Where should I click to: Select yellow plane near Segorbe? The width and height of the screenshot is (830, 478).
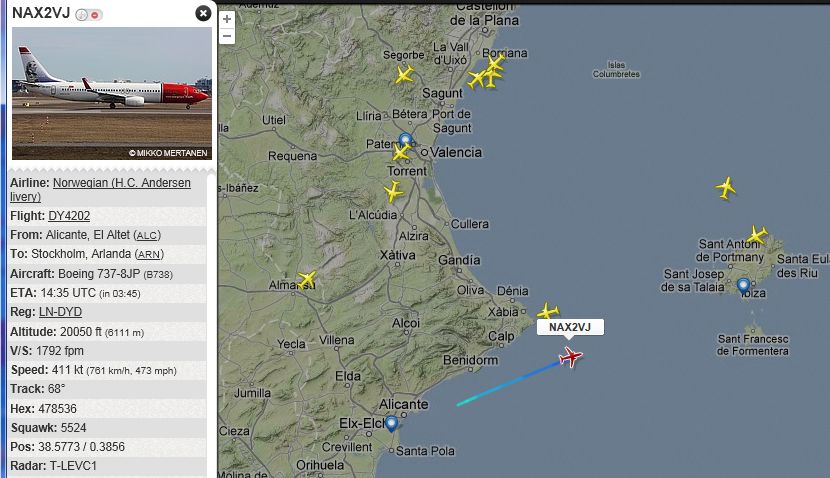(404, 75)
